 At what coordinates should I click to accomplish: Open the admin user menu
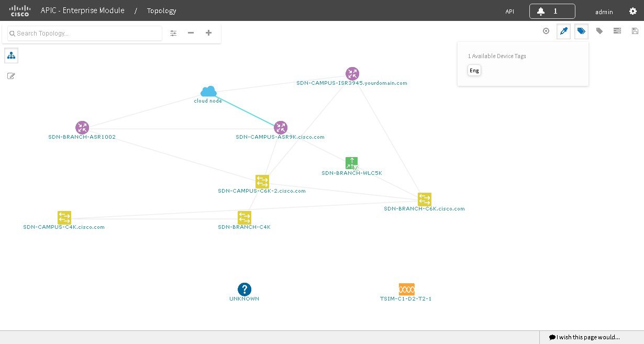[x=604, y=12]
